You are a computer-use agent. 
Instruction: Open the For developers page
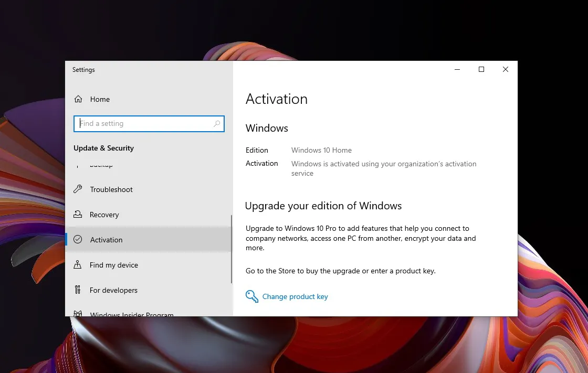pos(113,290)
